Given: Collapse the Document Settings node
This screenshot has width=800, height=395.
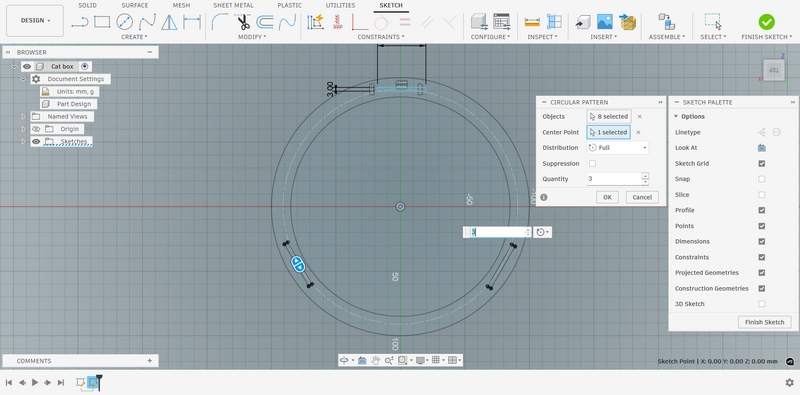Looking at the screenshot, I should pos(23,79).
